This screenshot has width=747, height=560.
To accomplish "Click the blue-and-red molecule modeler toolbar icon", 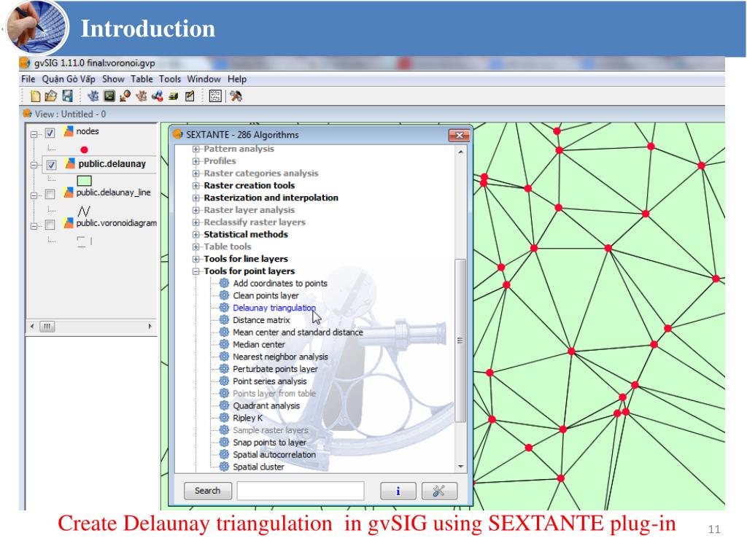I will click(158, 96).
